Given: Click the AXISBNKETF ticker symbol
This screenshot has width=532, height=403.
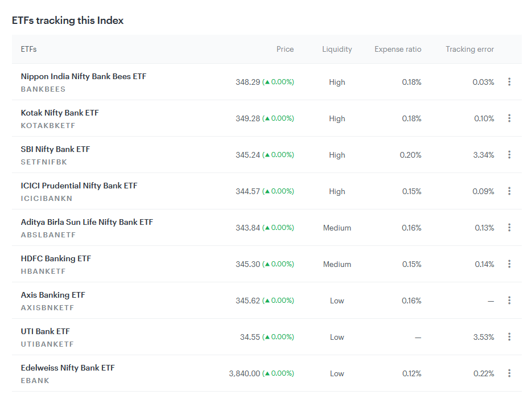Looking at the screenshot, I should point(47,307).
